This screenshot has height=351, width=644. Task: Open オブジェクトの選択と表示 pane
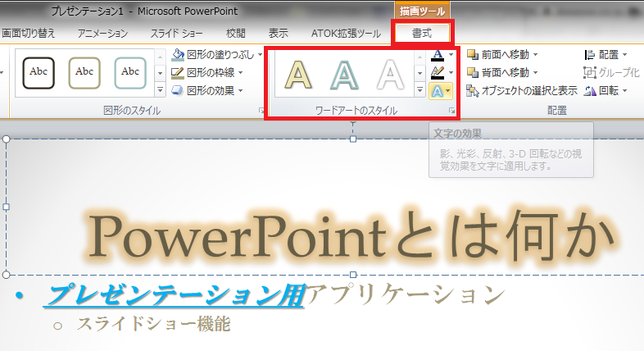[522, 90]
